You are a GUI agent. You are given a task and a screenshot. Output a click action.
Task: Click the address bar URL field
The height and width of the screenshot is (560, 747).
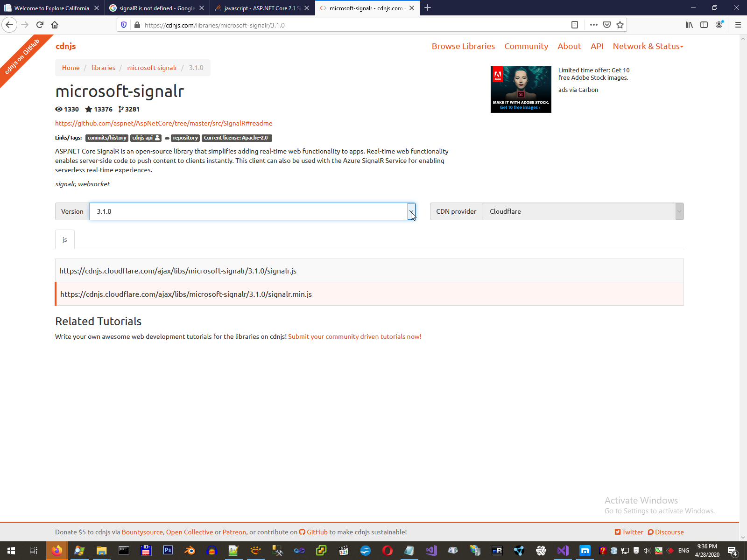coord(355,25)
